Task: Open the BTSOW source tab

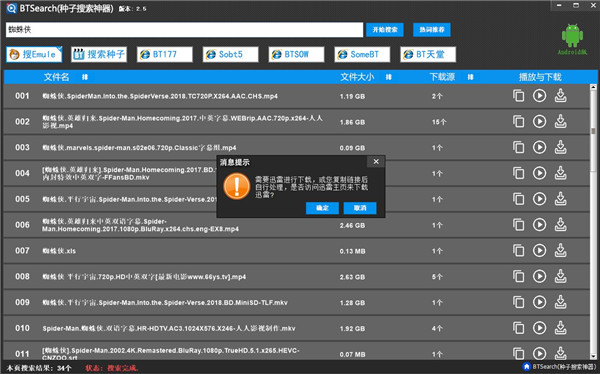Action: [x=297, y=54]
